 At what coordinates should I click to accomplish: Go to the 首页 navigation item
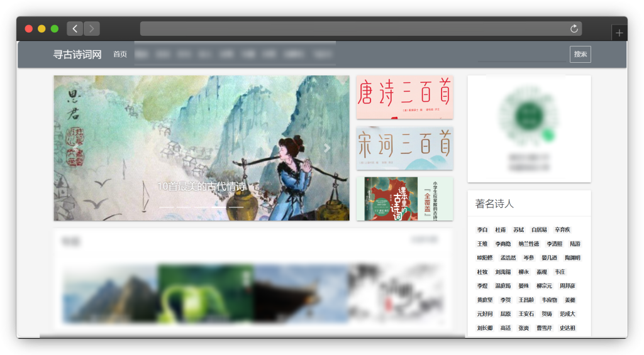(x=120, y=55)
